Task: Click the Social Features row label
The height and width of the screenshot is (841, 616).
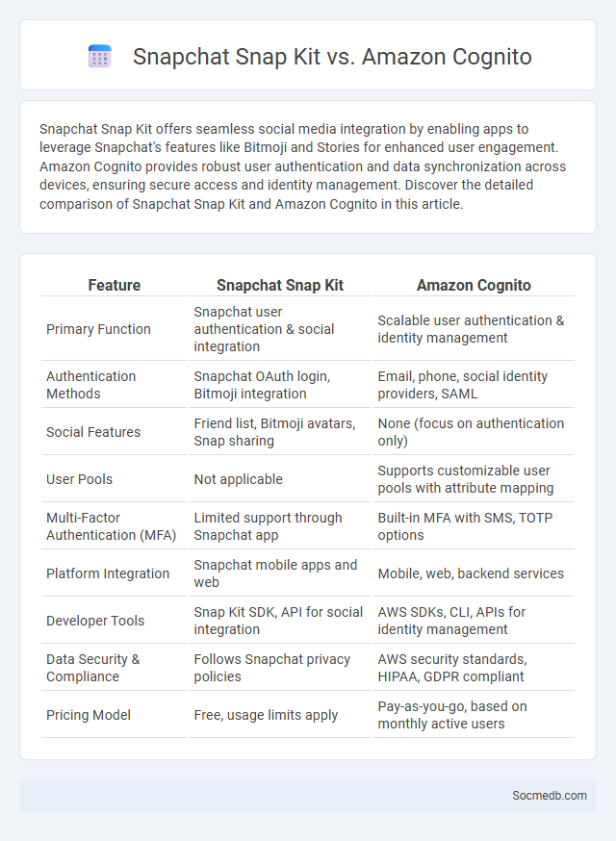Action: [x=93, y=432]
